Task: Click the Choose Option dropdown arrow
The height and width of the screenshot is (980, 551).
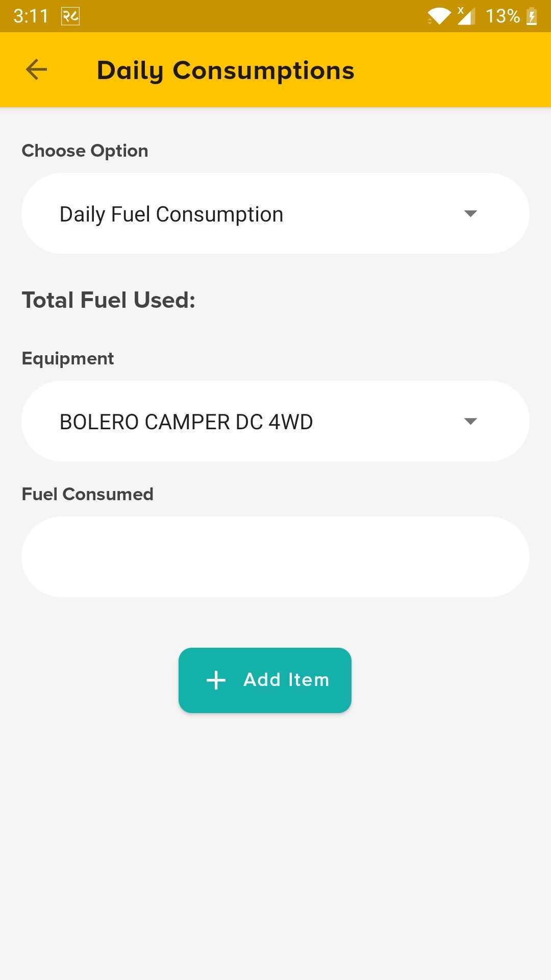Action: pyautogui.click(x=470, y=213)
